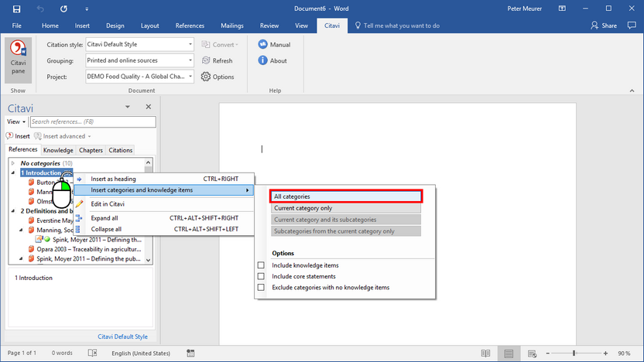The width and height of the screenshot is (644, 362).
Task: Click the 90% zoom level
Action: tap(624, 353)
